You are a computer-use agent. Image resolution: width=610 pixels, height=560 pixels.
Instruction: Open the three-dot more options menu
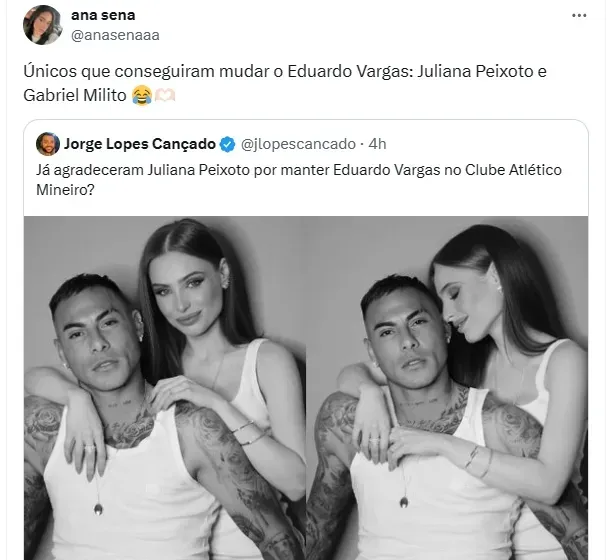tap(579, 16)
